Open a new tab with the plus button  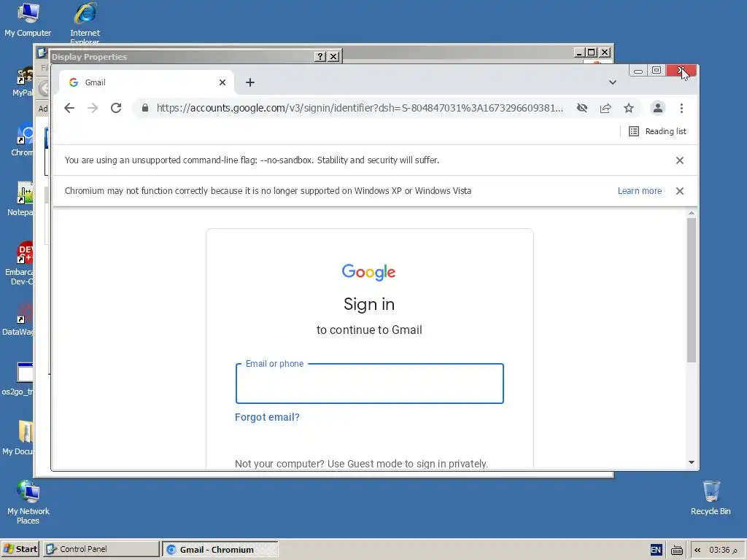(250, 82)
